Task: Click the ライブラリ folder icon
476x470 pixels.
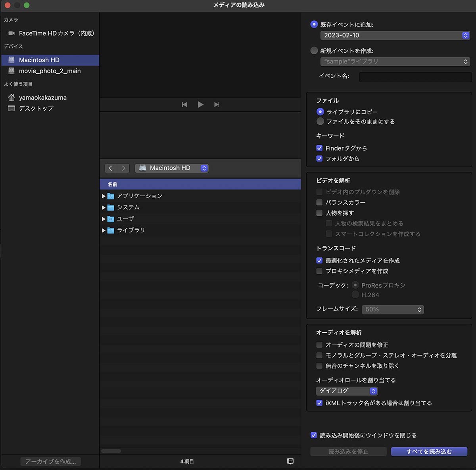Action: pyautogui.click(x=111, y=230)
